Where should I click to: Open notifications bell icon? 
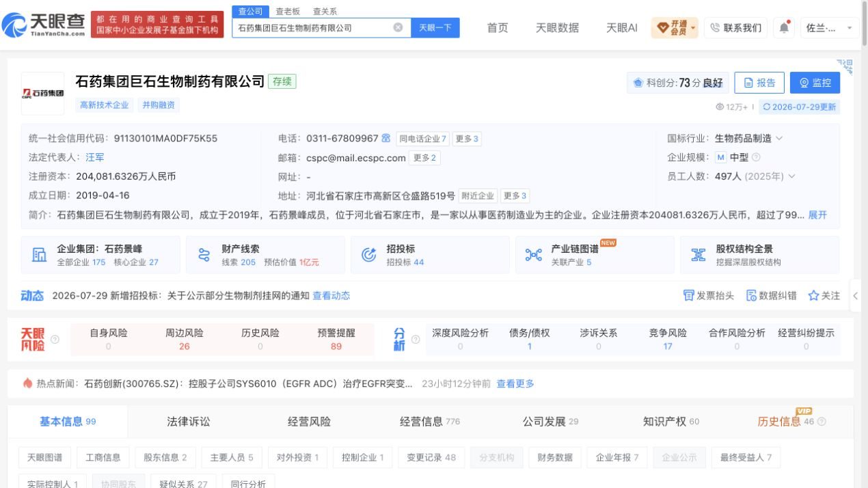784,27
